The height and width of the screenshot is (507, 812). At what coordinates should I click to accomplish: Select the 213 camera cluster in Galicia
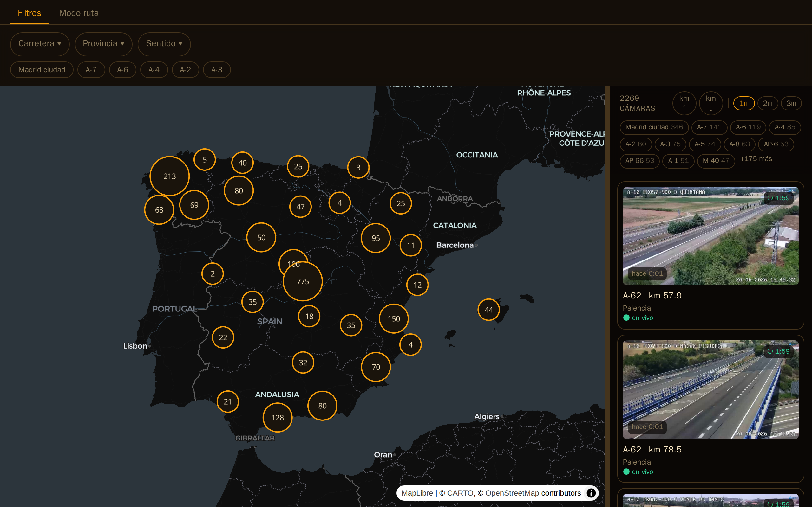tap(169, 176)
